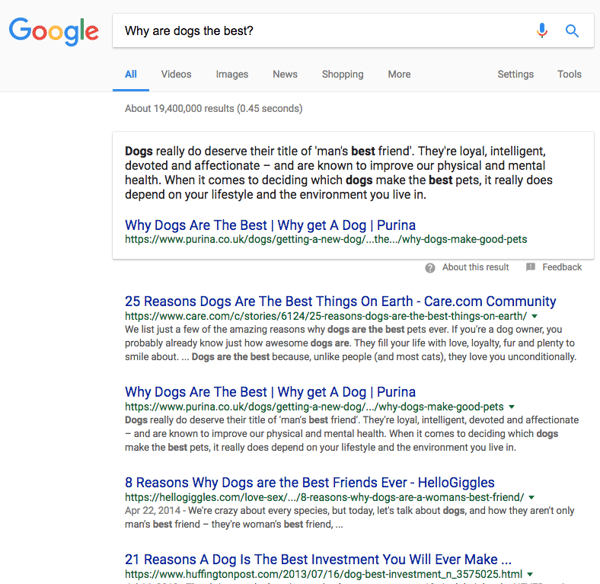
Task: Click the blue search magnifier icon
Action: click(x=572, y=31)
